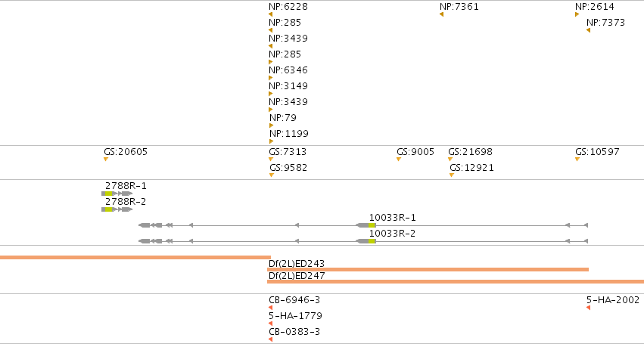The image size is (644, 344).
Task: Click the Df(2L)ED243 label
Action: pos(297,264)
